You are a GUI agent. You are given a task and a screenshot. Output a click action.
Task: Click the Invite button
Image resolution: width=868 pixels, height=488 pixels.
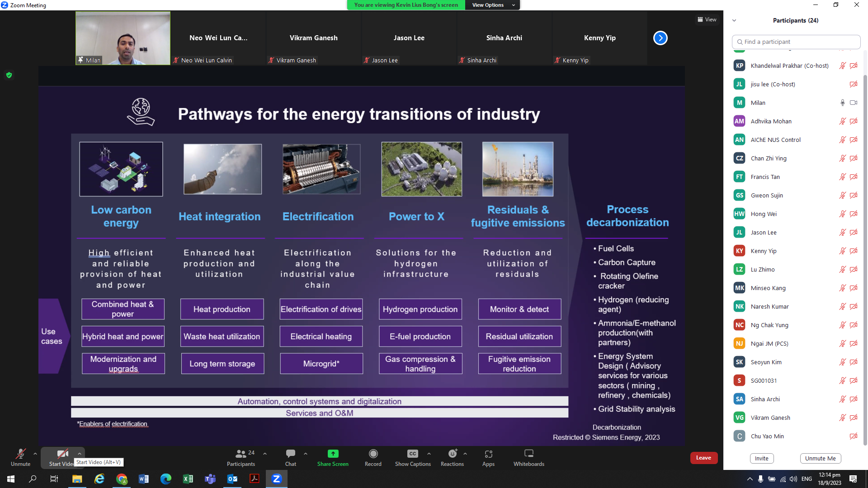762,458
